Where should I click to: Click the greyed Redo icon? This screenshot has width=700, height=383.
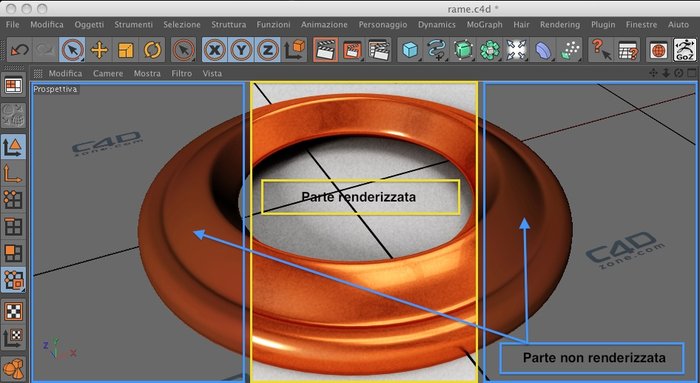coord(45,50)
